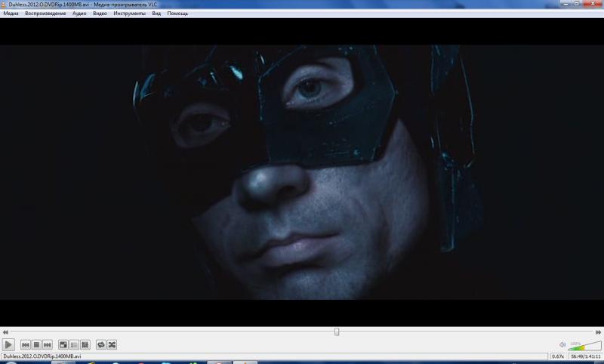Screen dimensions: 604x364
Task: Step forward with right seek arrows
Action: (x=599, y=332)
